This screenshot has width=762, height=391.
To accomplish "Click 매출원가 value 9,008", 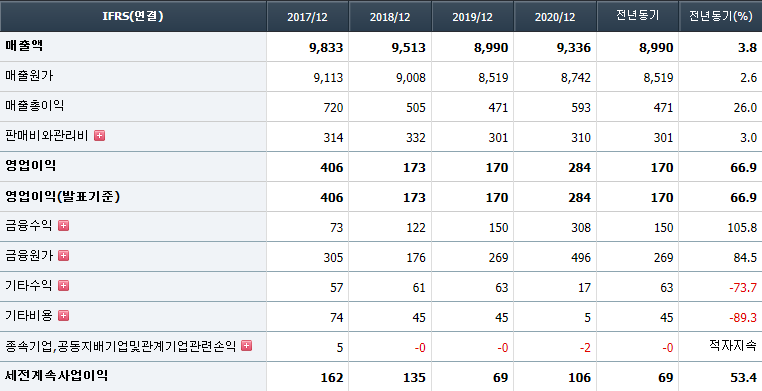I will pos(411,78).
